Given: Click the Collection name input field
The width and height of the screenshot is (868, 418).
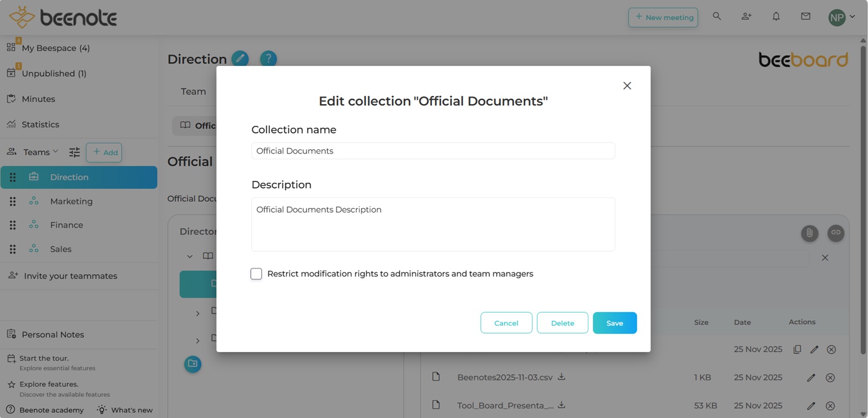Looking at the screenshot, I should (x=433, y=151).
